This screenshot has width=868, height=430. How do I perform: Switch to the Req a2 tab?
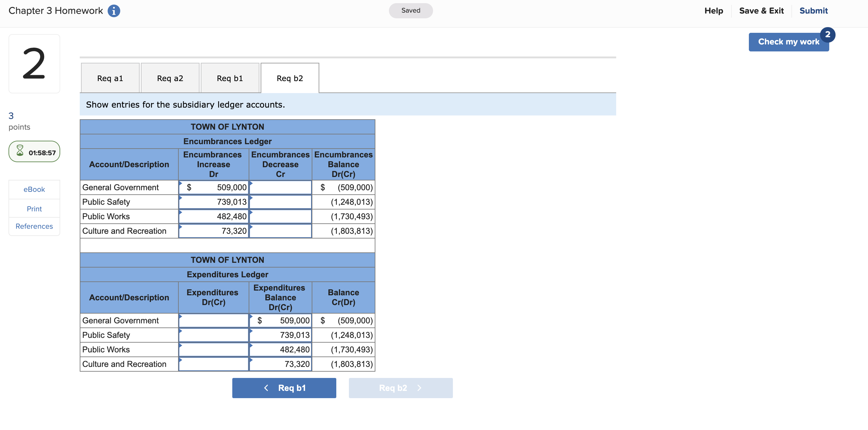pos(170,78)
